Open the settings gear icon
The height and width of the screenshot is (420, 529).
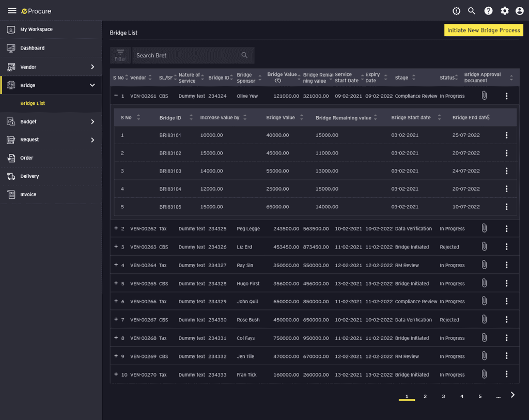click(x=504, y=11)
